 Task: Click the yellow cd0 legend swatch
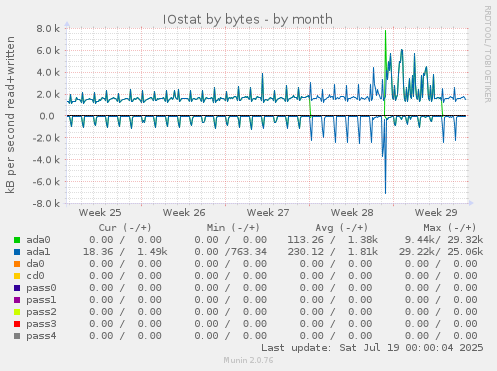(17, 276)
